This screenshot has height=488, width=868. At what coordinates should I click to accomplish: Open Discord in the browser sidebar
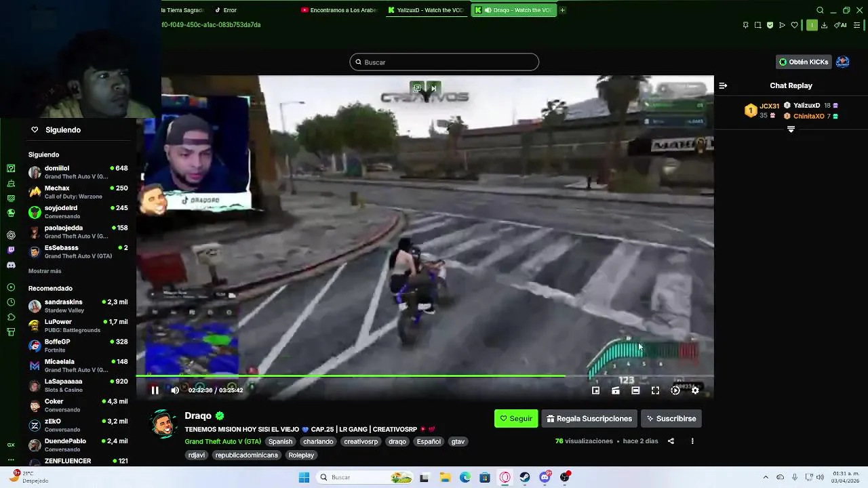[x=11, y=265]
